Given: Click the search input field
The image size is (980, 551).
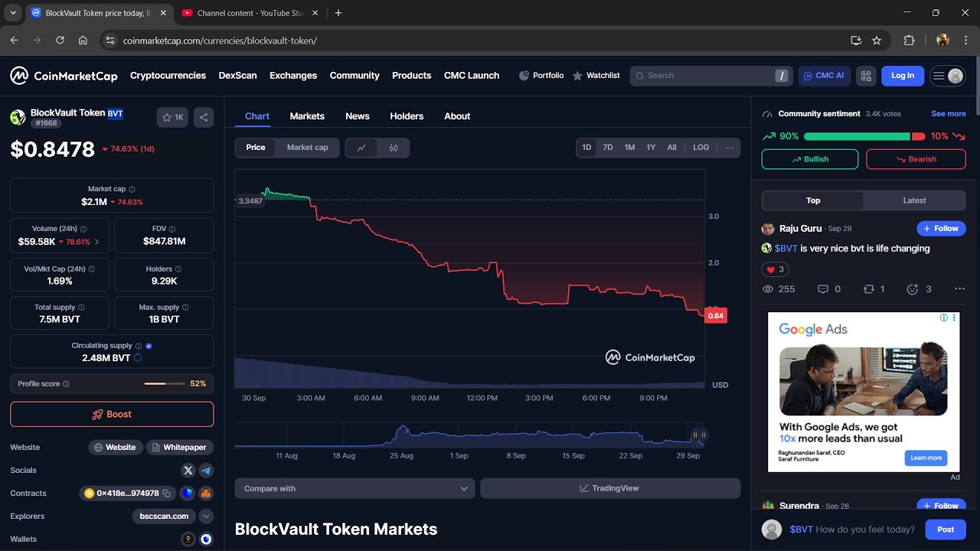Looking at the screenshot, I should [710, 76].
